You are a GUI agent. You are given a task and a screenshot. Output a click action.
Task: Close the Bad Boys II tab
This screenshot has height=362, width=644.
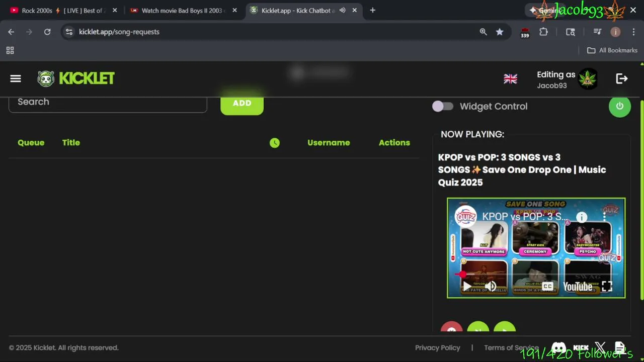pyautogui.click(x=234, y=10)
